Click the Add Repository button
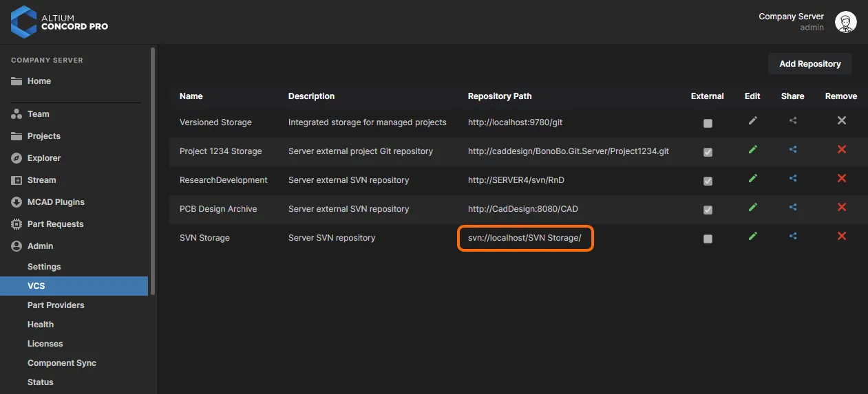Image resolution: width=868 pixels, height=394 pixels. click(810, 64)
